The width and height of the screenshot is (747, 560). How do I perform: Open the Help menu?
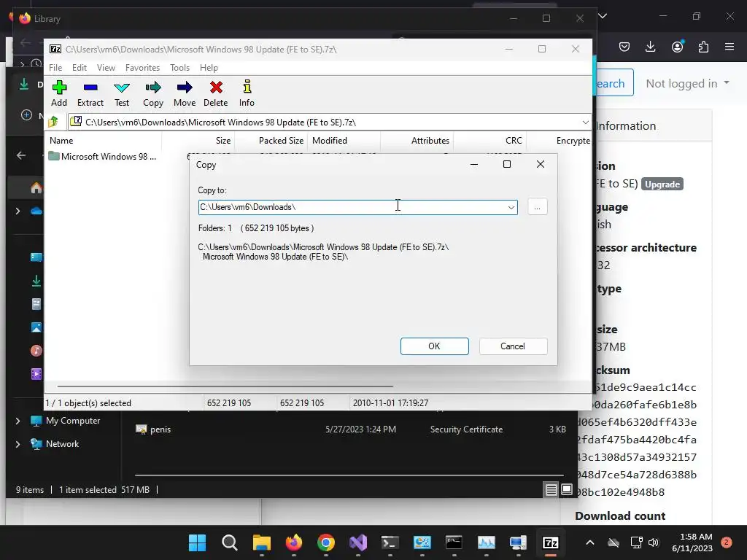tap(209, 68)
